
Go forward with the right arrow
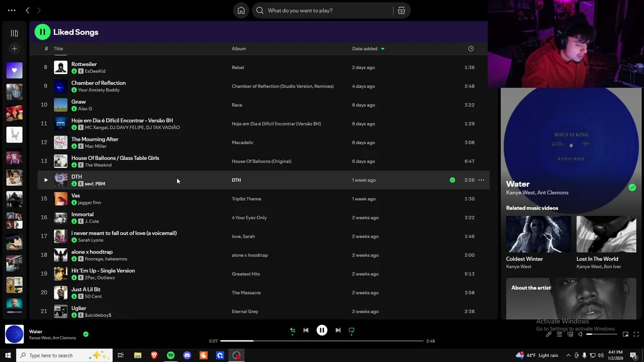click(x=39, y=10)
